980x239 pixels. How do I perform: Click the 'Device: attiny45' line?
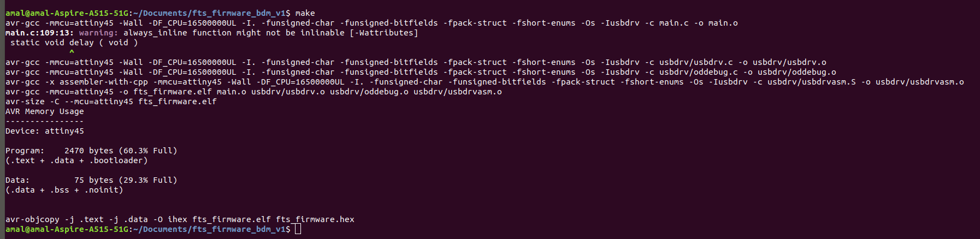(x=45, y=131)
